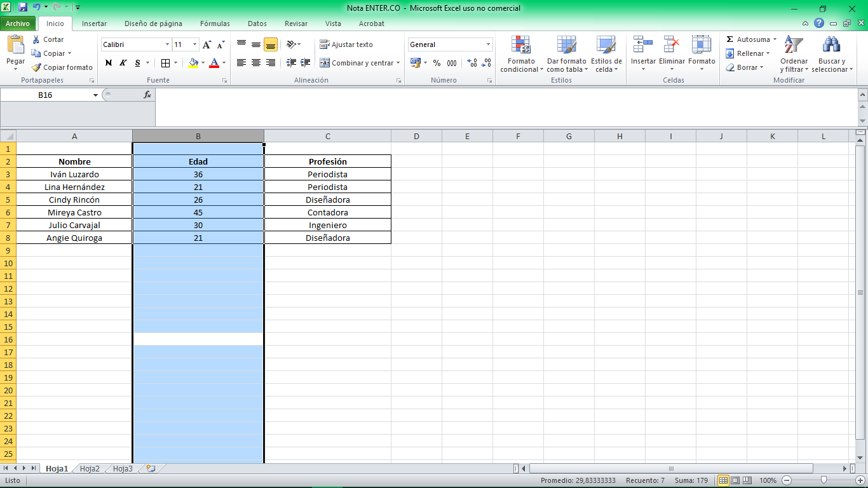Open Buscar y seleccionar binoculars
Screen dimensions: 868x488
831,54
